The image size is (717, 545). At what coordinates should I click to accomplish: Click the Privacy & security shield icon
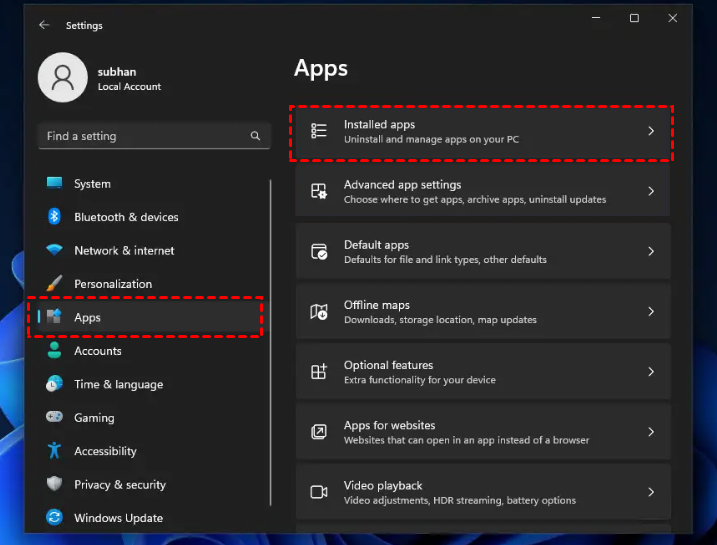pos(55,484)
